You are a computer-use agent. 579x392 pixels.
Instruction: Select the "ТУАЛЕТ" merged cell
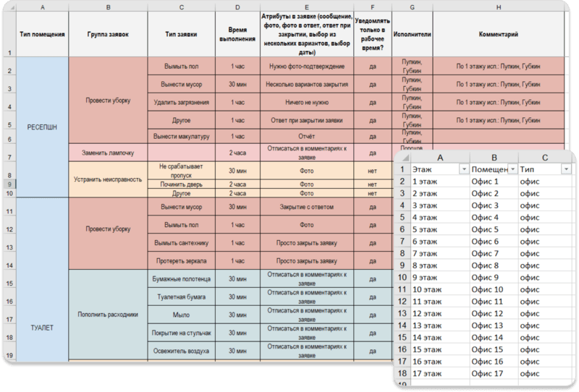click(x=41, y=328)
